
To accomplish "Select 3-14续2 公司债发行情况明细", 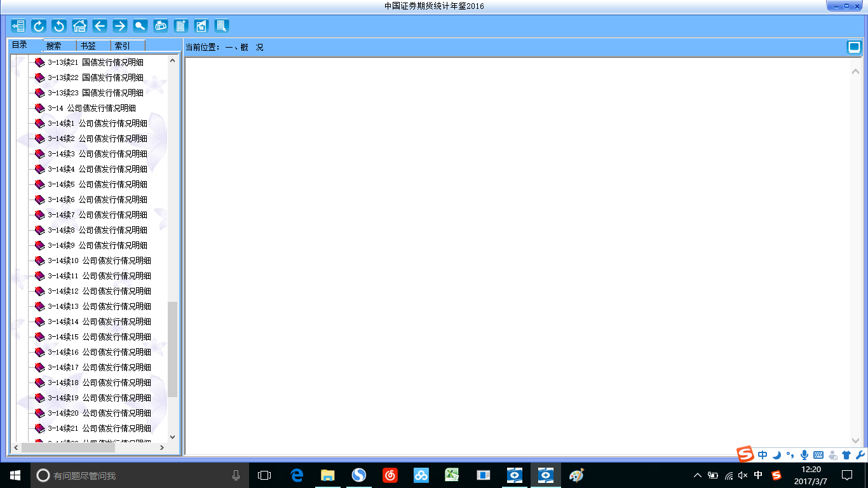I will tap(97, 139).
